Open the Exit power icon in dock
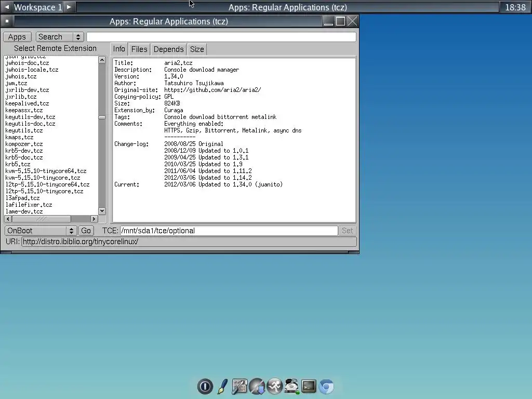 205,387
